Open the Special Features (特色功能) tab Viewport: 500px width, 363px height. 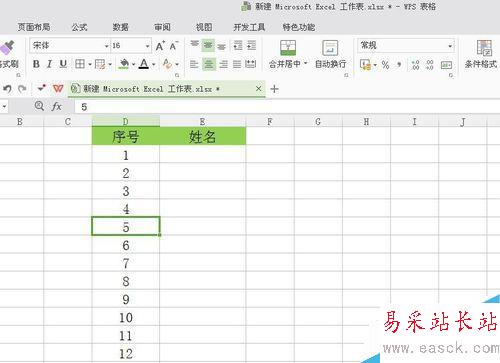pos(299,27)
